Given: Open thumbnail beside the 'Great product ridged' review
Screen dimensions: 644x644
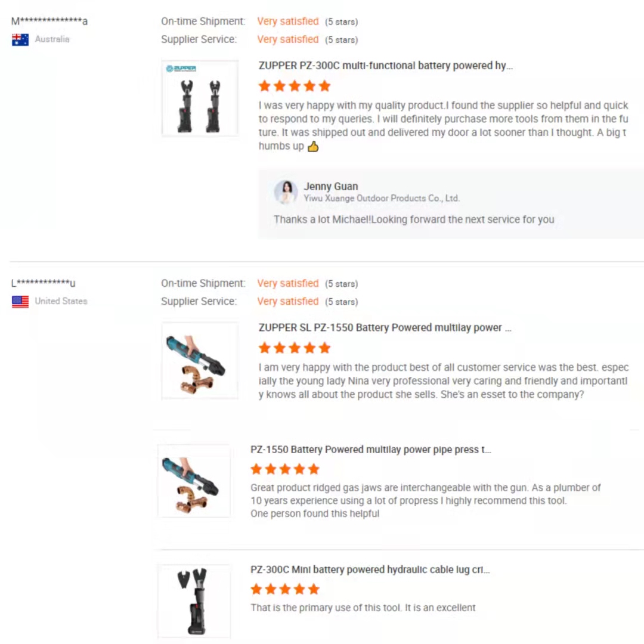Looking at the screenshot, I should [x=194, y=481].
